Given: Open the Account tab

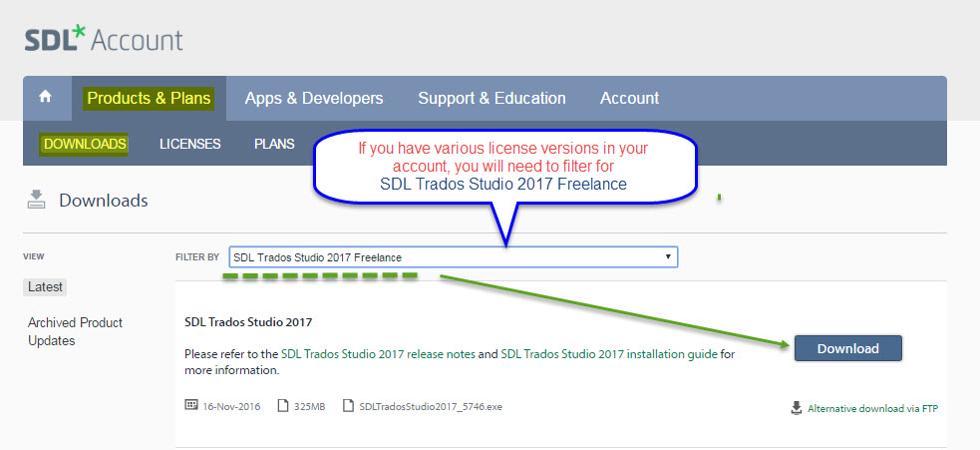Looking at the screenshot, I should [629, 98].
